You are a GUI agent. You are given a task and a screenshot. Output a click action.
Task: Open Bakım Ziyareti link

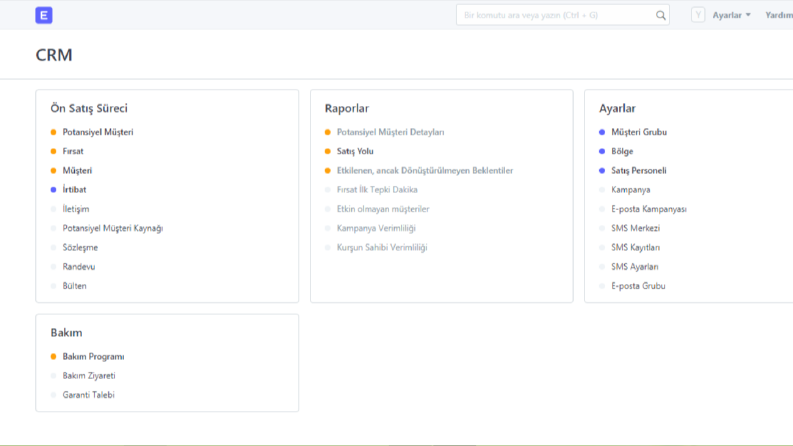(x=89, y=376)
